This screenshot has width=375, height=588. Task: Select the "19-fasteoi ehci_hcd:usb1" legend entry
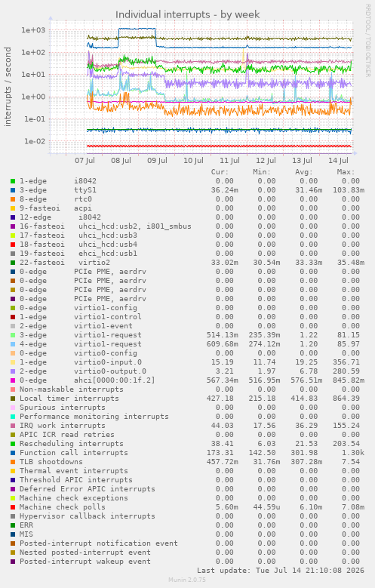pyautogui.click(x=78, y=254)
